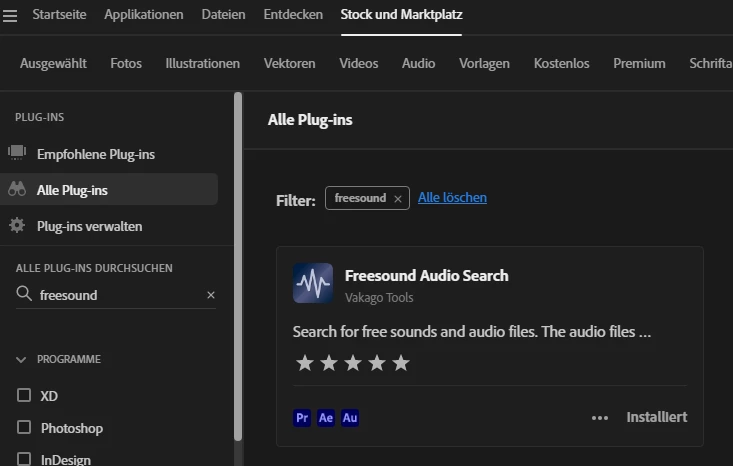Click the Empfohlene Plug-ins filmstrip icon

click(17, 152)
